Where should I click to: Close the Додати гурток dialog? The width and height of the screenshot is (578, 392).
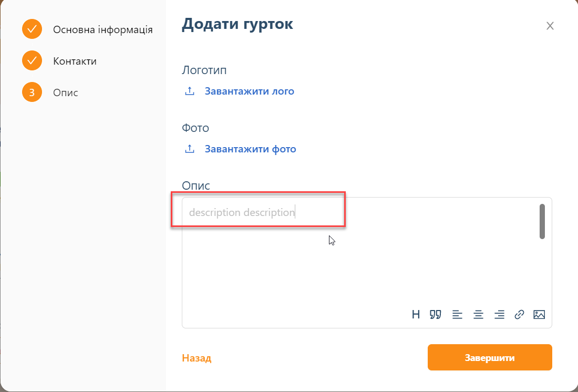pyautogui.click(x=550, y=26)
